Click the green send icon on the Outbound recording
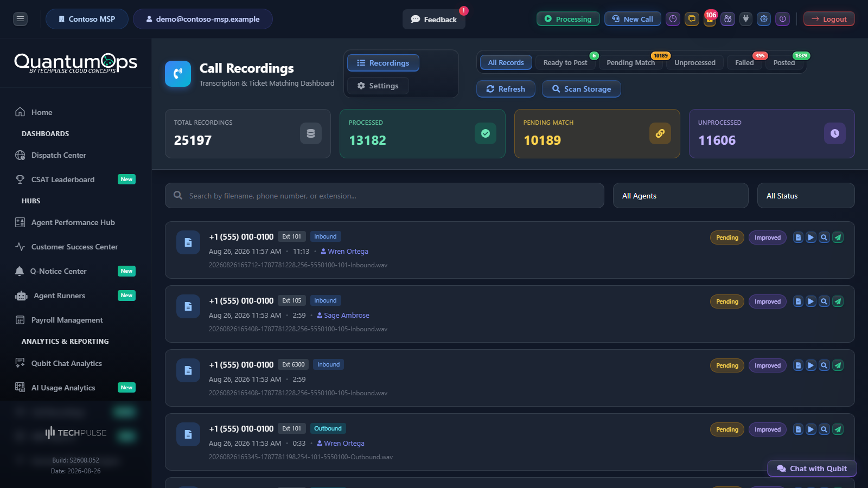This screenshot has width=868, height=488. tap(838, 429)
